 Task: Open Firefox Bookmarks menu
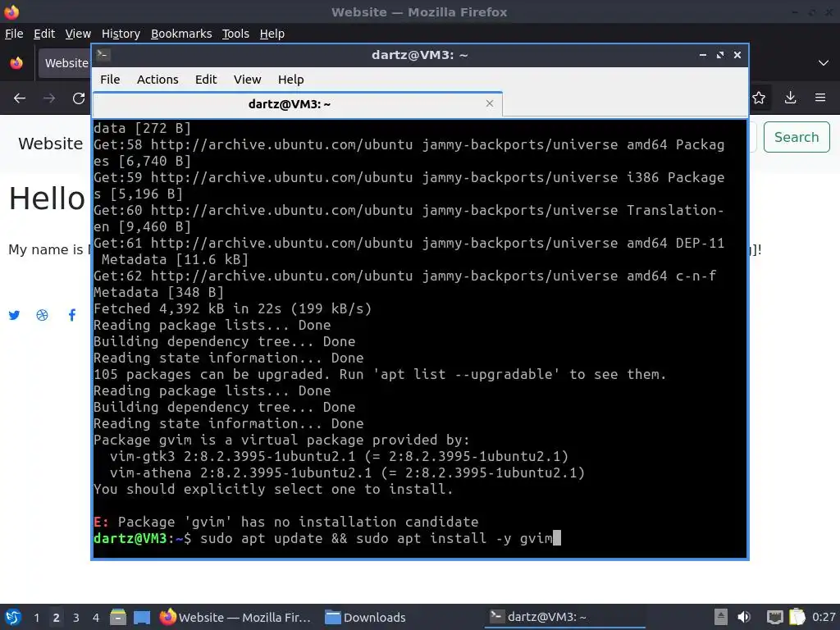tap(181, 34)
